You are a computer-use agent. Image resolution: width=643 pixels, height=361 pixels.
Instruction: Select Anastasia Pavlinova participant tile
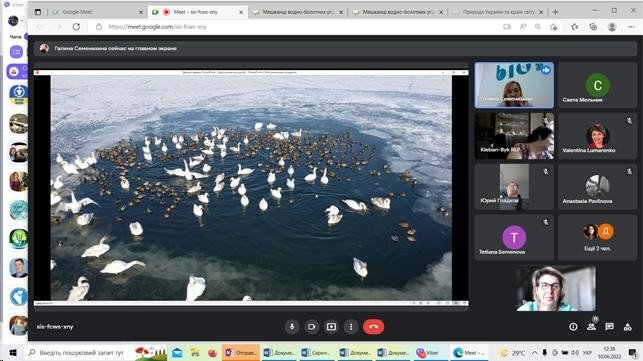tap(597, 187)
